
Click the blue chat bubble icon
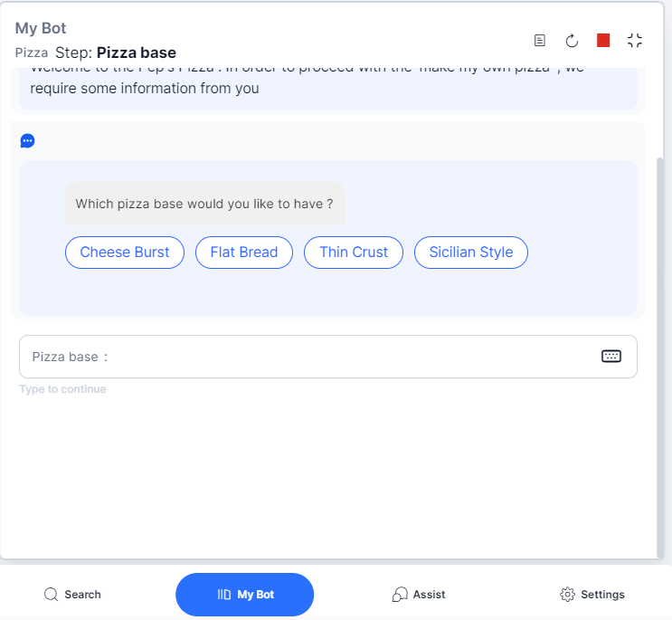(27, 140)
